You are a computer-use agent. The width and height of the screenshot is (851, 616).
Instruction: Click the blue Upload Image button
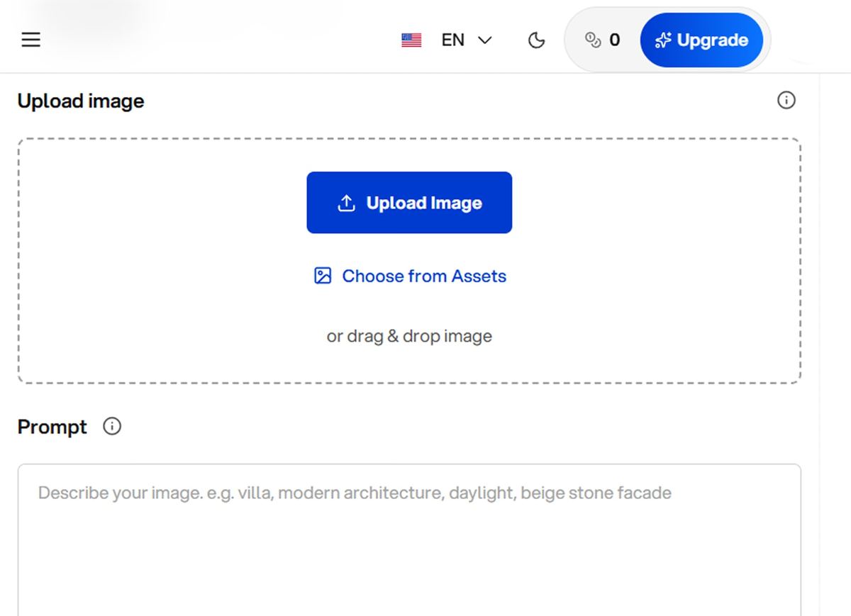click(x=409, y=203)
